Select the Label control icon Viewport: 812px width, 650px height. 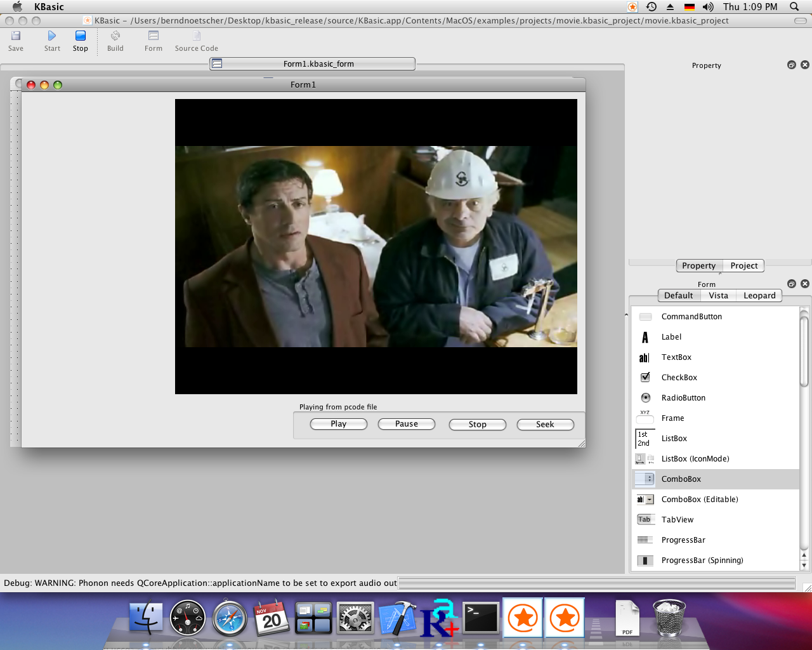point(645,337)
